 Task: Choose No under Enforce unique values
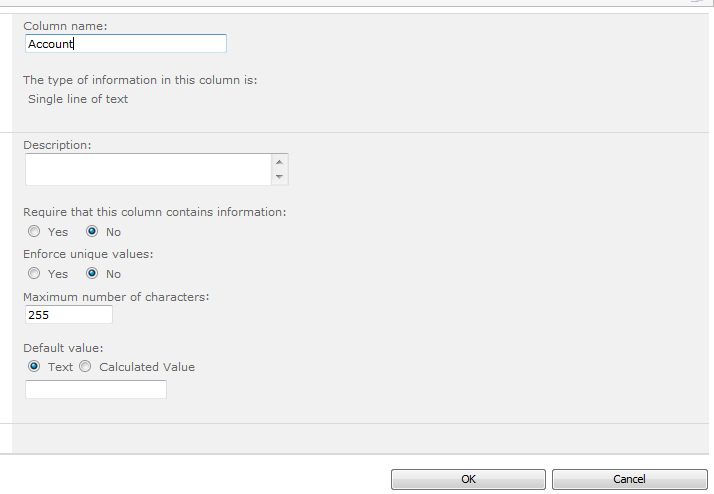pos(92,274)
